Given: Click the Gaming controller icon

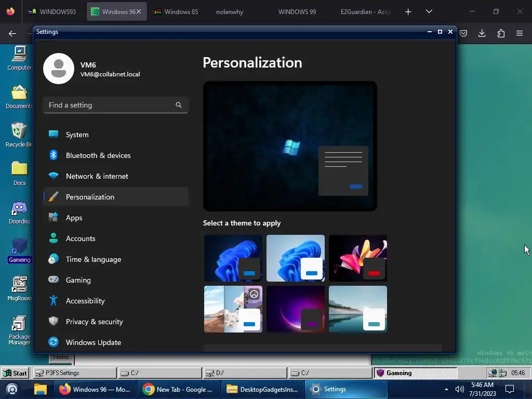Looking at the screenshot, I should 54,280.
